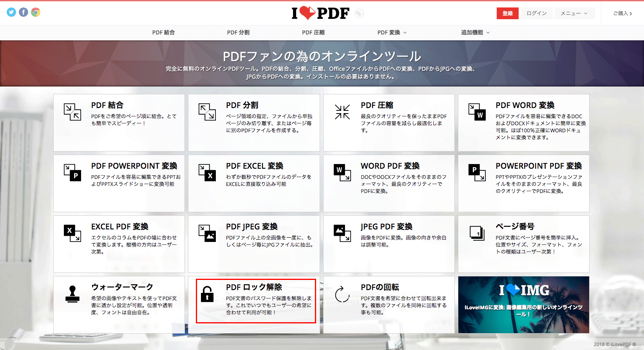Click the 2018 © iLovePDF footer text
Screen dimensions: 644x350
pyautogui.click(x=615, y=345)
